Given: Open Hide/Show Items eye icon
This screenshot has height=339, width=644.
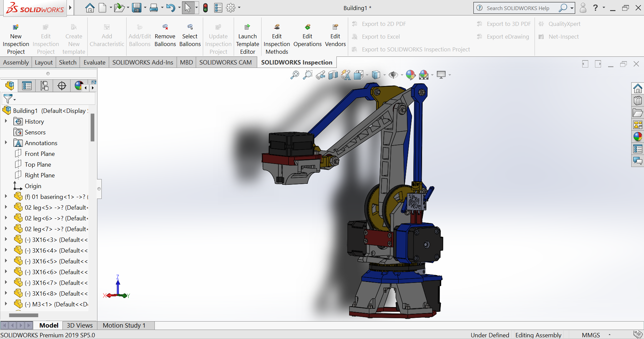Looking at the screenshot, I should (393, 75).
